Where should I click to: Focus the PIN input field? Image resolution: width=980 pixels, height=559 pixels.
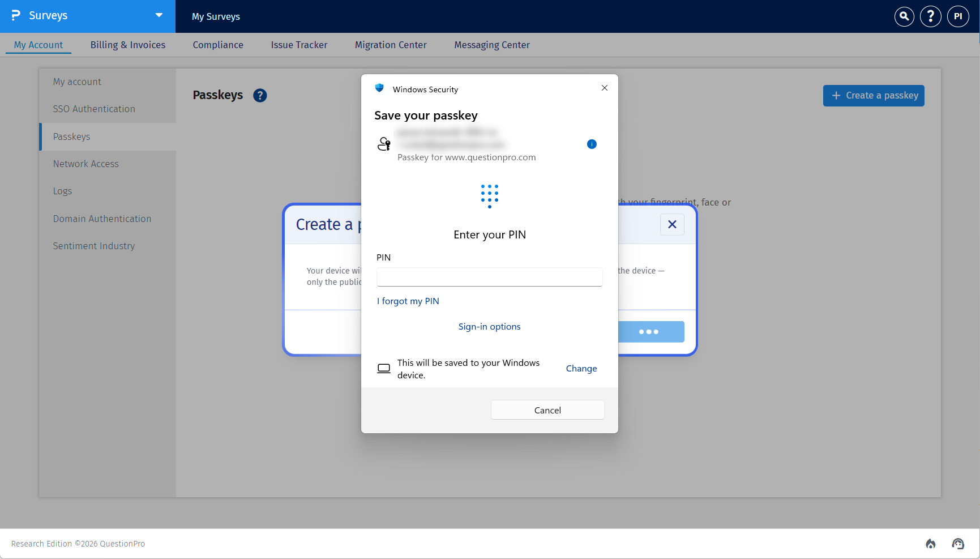click(490, 277)
